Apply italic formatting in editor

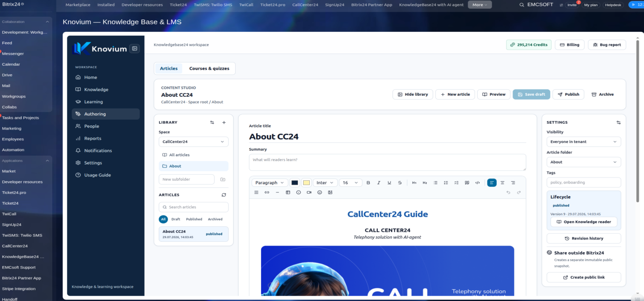point(379,183)
